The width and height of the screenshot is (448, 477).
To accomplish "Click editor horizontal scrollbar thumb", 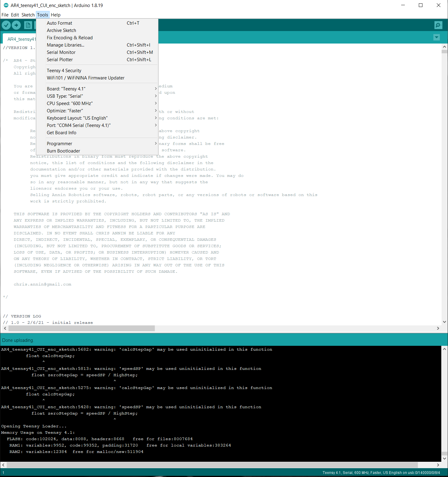I will [x=82, y=328].
